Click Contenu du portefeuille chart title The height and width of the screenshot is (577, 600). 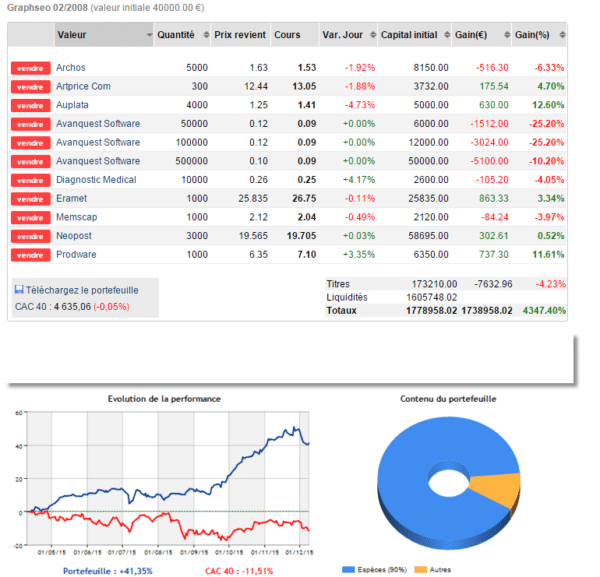pos(448,399)
